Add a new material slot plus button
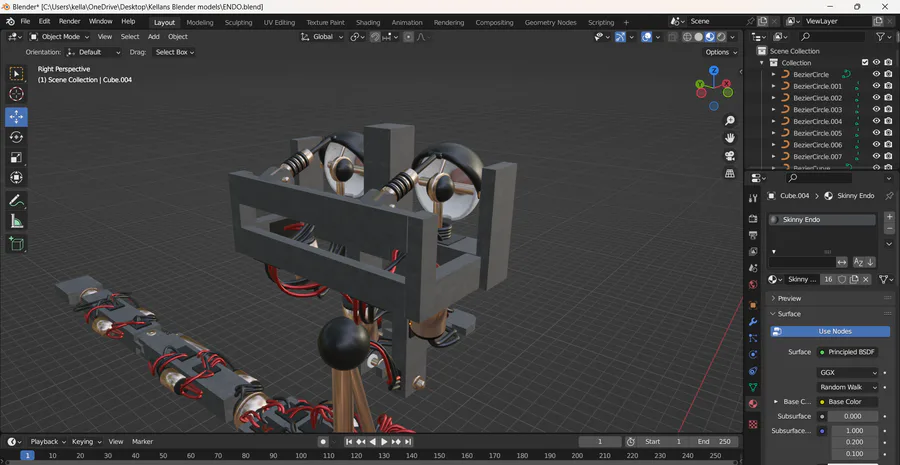Screen dimensions: 900x465 click(890, 217)
